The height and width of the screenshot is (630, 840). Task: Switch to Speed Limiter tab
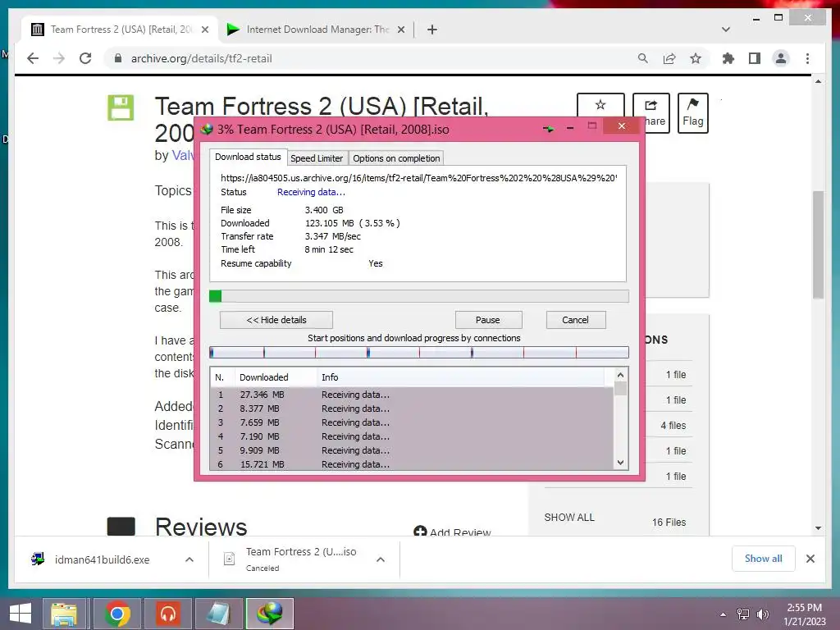317,158
